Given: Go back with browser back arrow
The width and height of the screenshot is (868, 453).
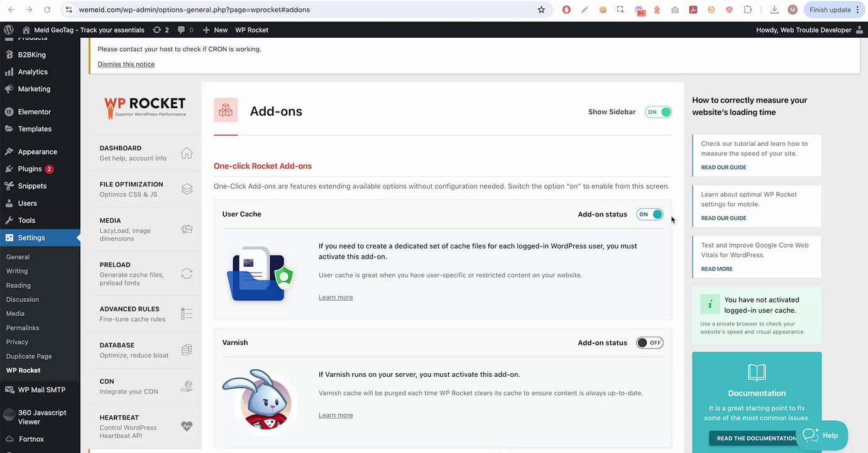Looking at the screenshot, I should (11, 9).
